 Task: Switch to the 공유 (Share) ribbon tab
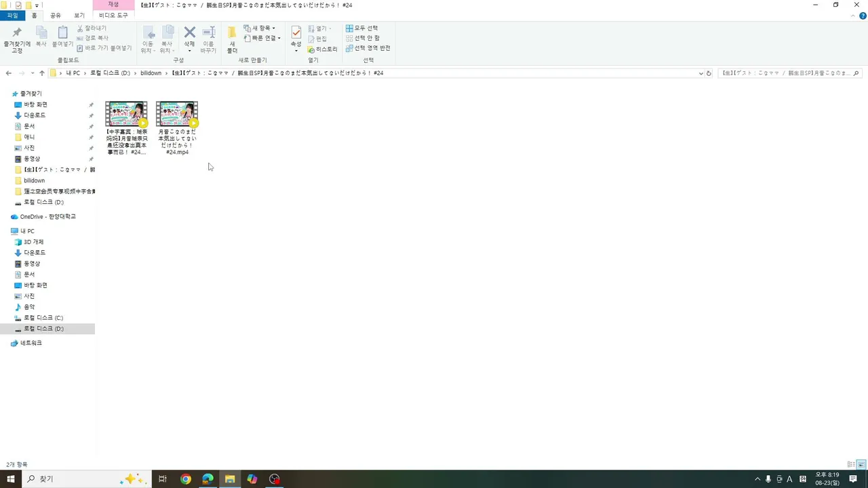click(x=56, y=15)
